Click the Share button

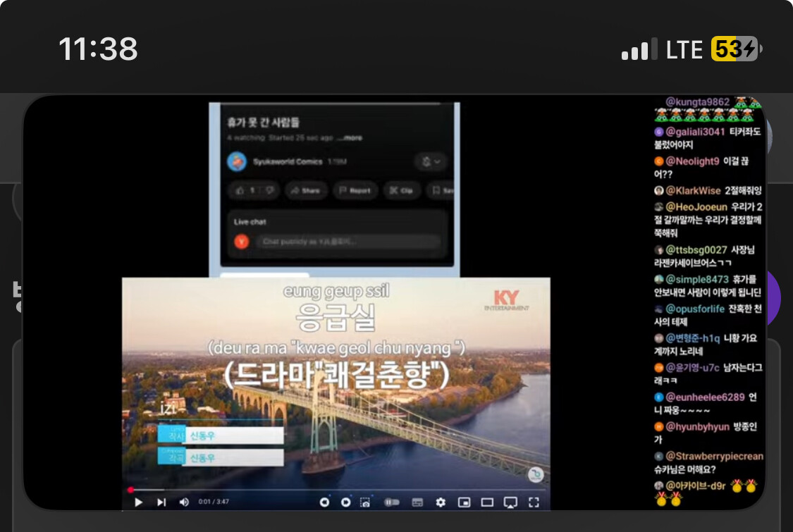(305, 191)
